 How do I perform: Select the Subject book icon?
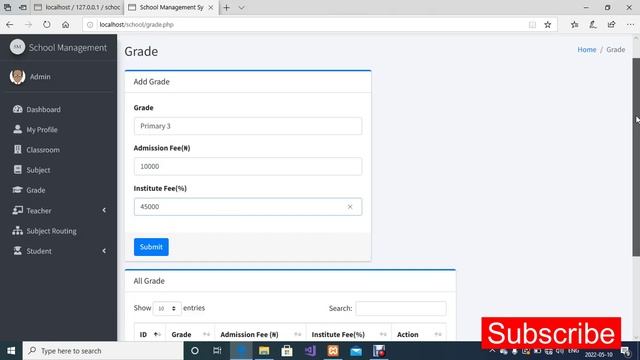tap(18, 170)
